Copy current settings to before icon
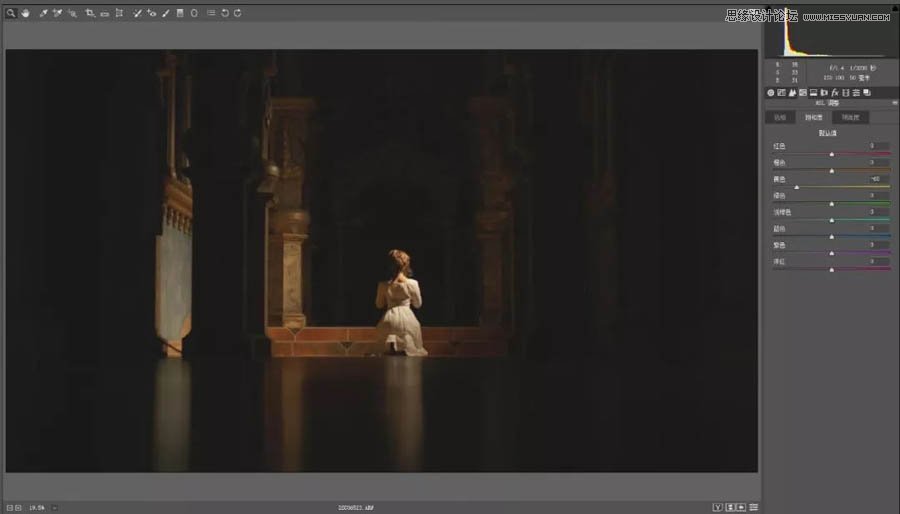900x514 pixels. pyautogui.click(x=741, y=507)
